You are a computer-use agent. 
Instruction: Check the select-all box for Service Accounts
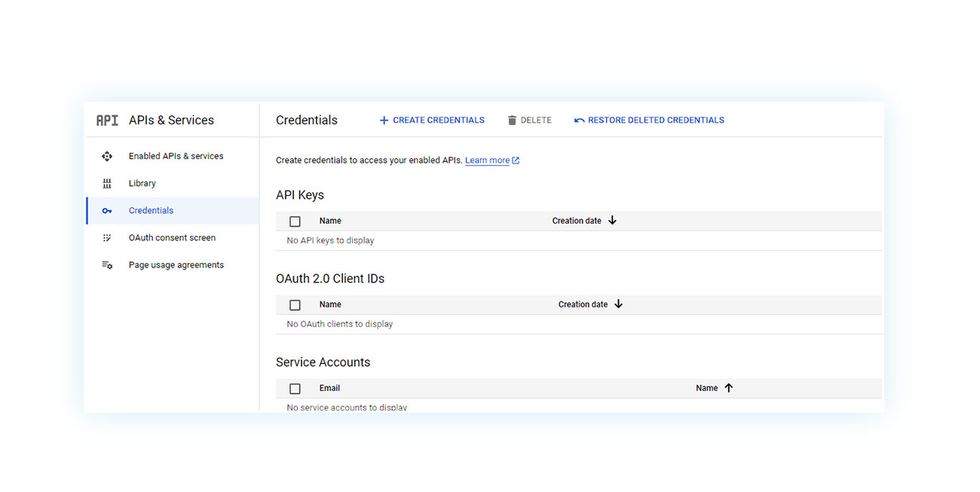tap(295, 389)
